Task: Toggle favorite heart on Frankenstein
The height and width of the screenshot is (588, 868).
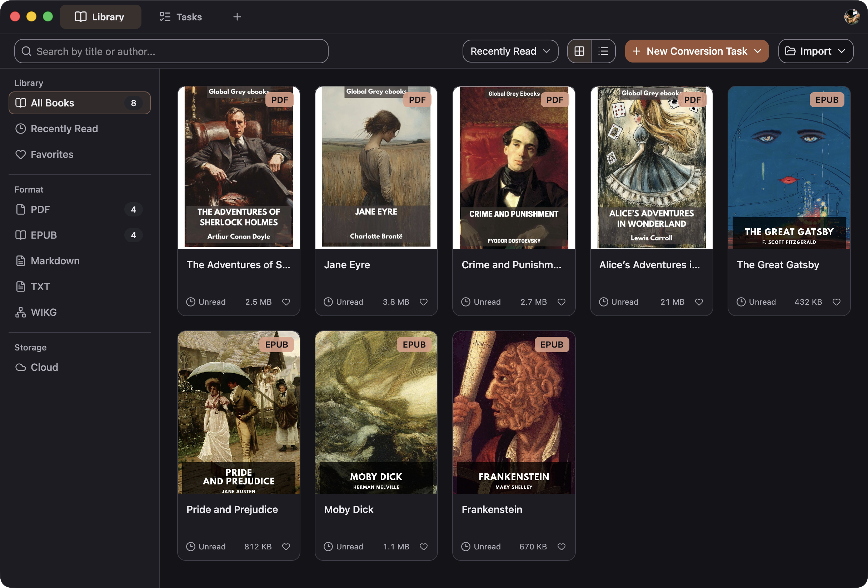Action: click(x=562, y=547)
